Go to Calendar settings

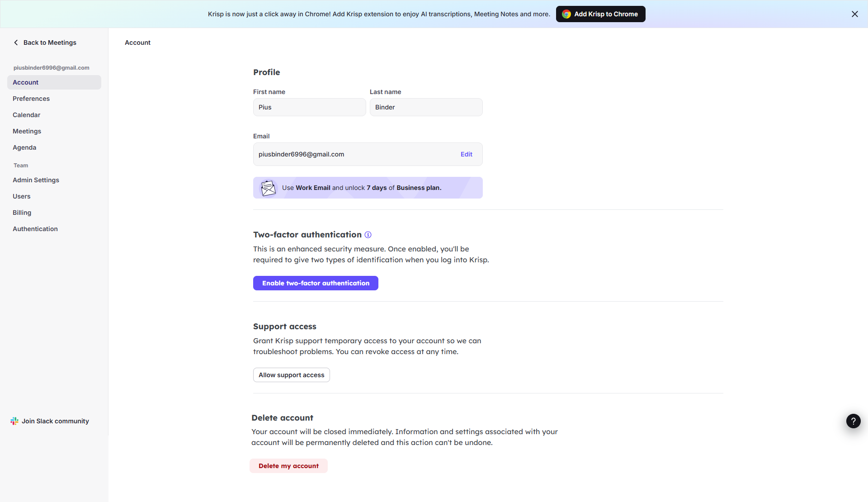click(x=26, y=115)
